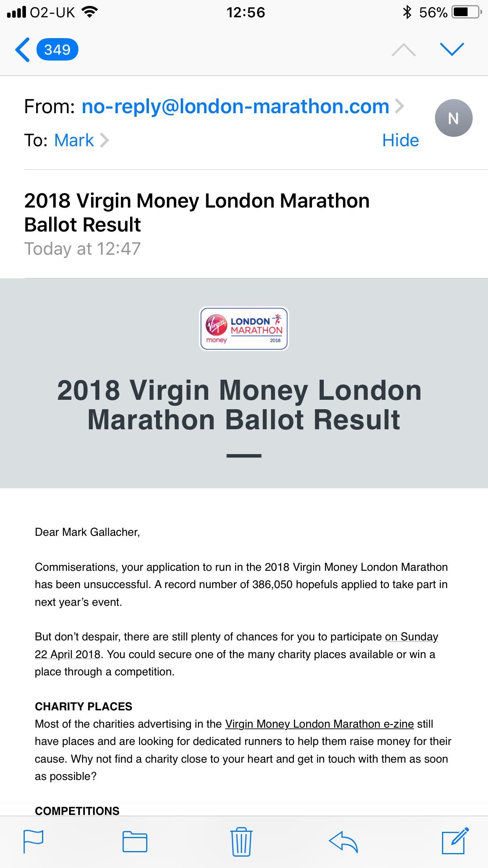
Task: Flag this email
Action: (33, 841)
